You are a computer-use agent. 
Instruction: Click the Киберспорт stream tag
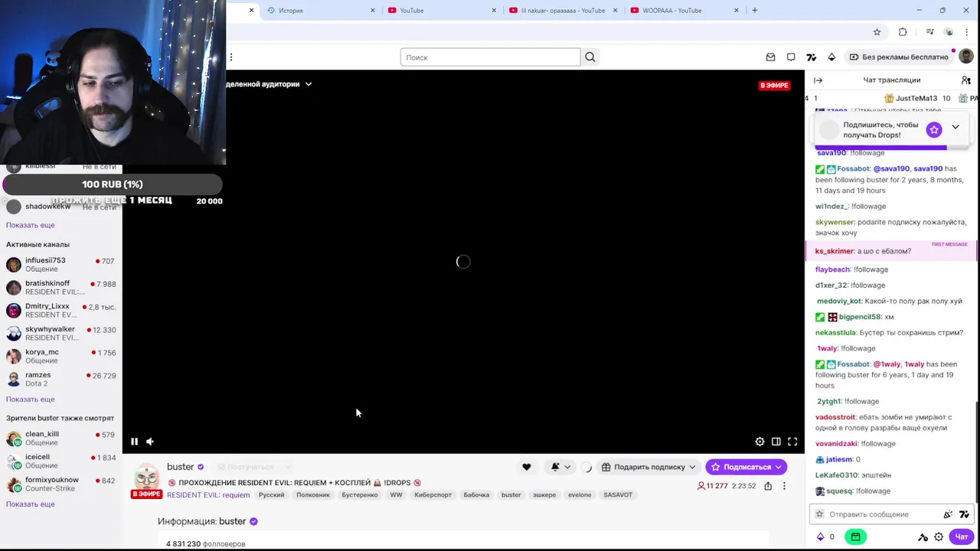pos(433,495)
